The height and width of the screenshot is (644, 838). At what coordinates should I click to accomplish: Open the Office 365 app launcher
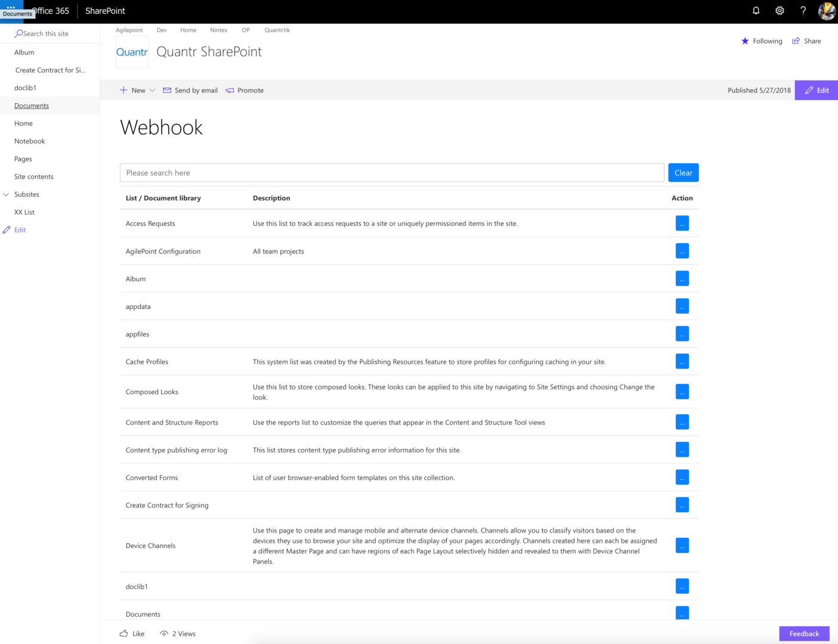pos(10,6)
